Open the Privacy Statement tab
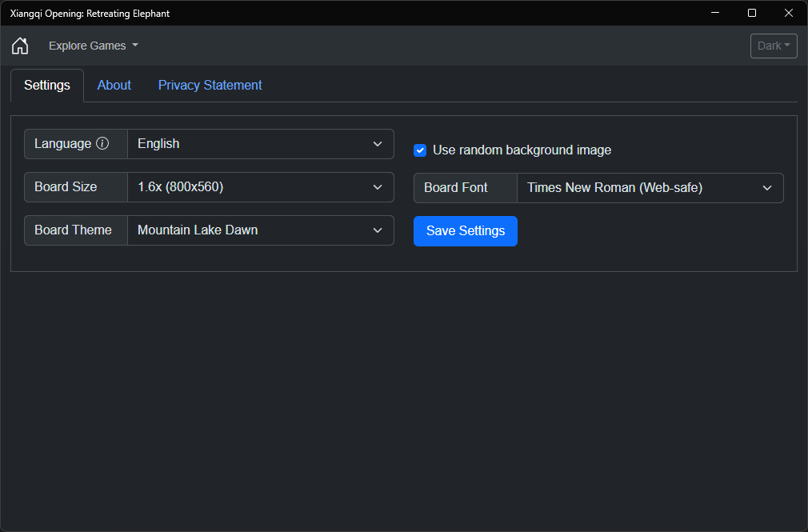 pos(210,85)
